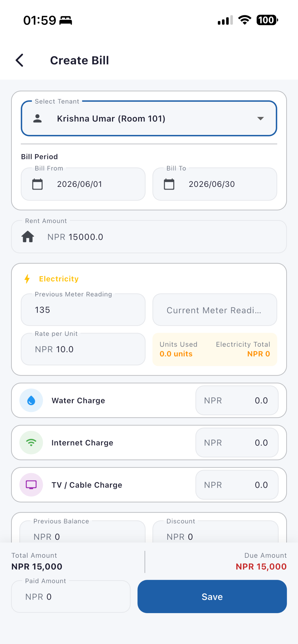This screenshot has width=298, height=644.
Task: Tap the back arrow icon
Action: pos(19,60)
